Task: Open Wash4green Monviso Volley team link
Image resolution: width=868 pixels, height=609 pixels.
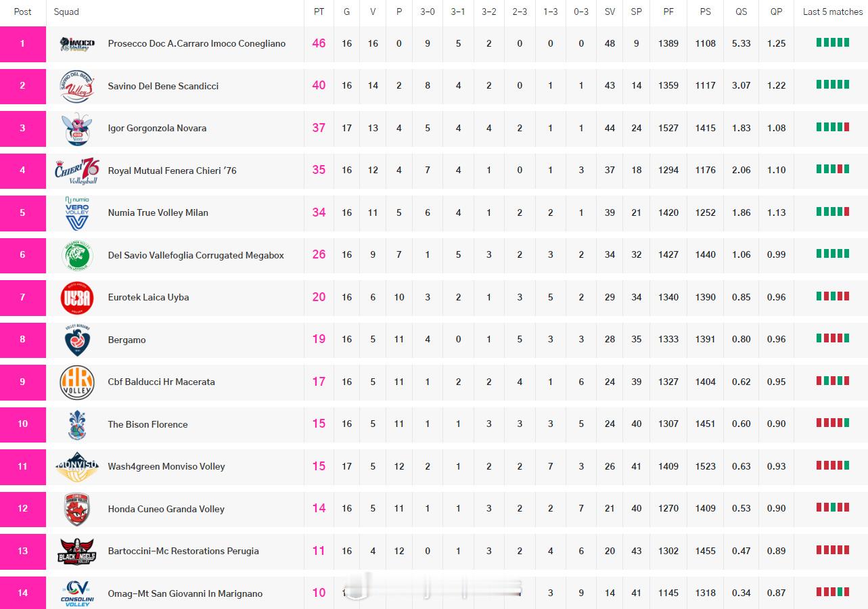Action: tap(166, 466)
